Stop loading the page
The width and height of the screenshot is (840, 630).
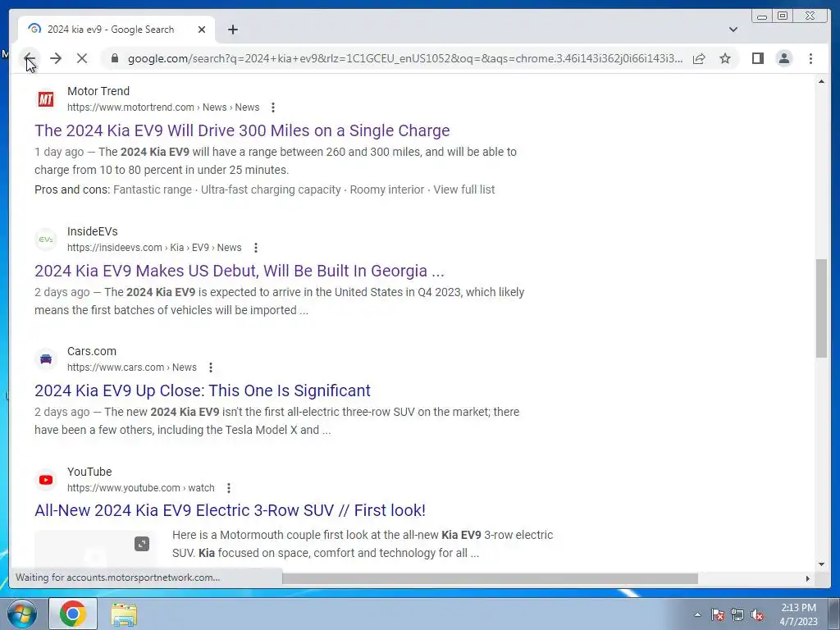[x=82, y=58]
